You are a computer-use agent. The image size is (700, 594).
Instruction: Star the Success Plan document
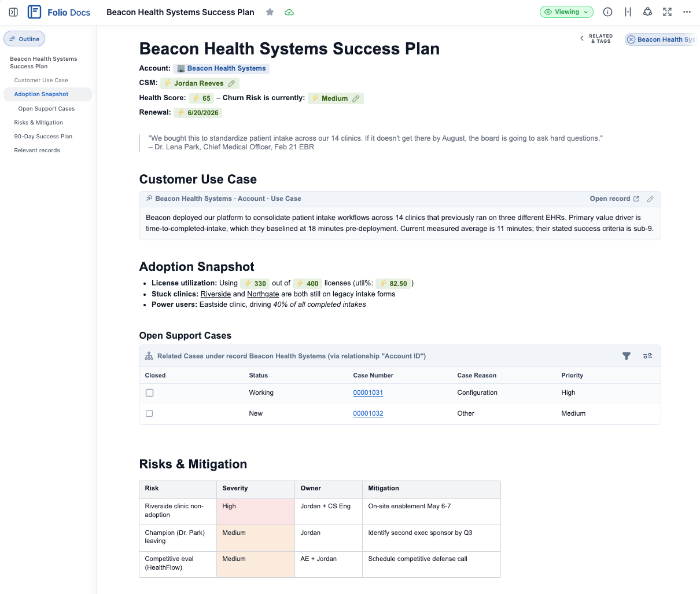tap(270, 12)
